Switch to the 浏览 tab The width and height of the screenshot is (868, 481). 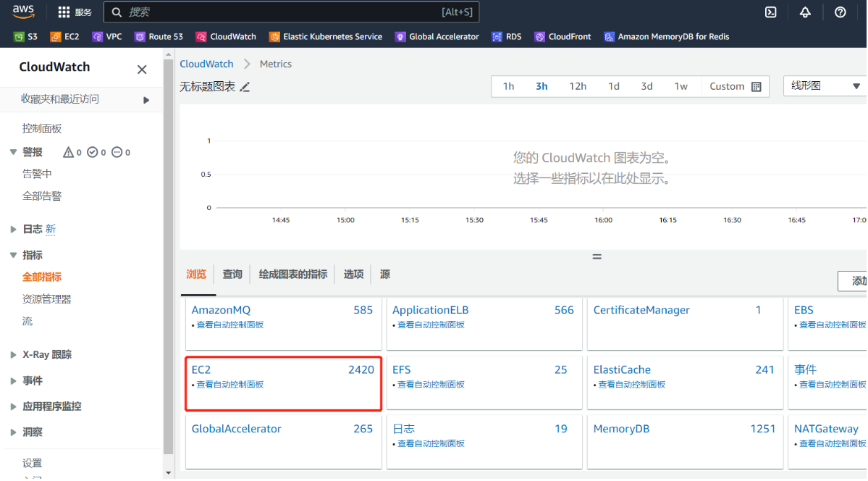(x=196, y=275)
